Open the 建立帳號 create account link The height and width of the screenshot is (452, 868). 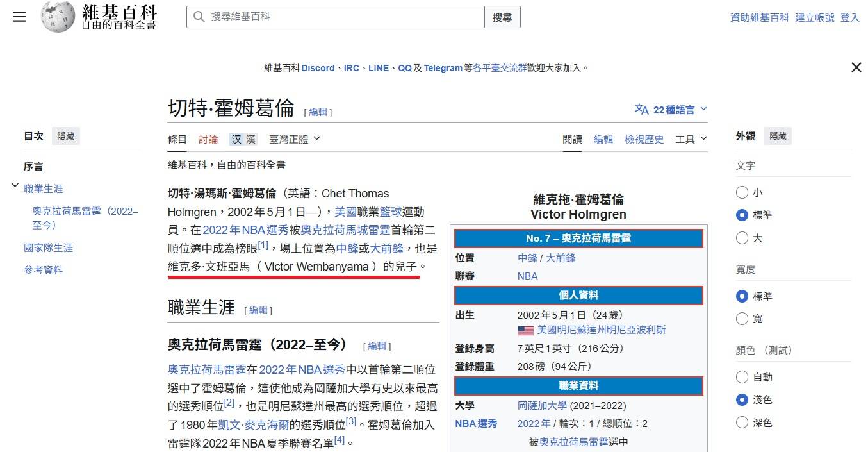point(815,17)
